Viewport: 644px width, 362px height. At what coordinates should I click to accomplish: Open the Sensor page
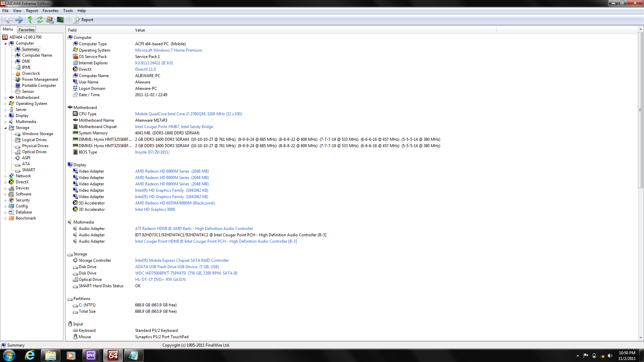[28, 92]
